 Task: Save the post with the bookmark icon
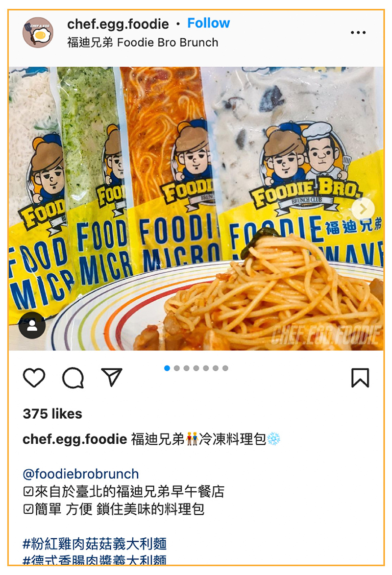[360, 378]
